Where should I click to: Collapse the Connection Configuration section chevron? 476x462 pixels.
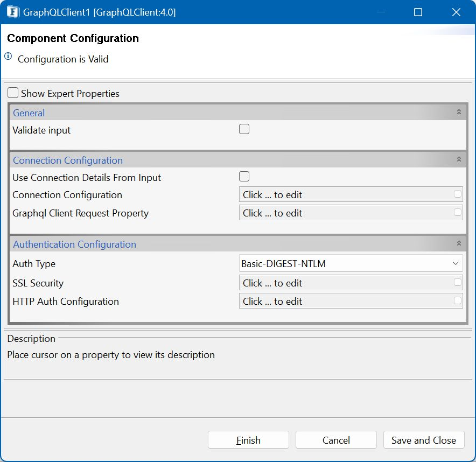pyautogui.click(x=459, y=159)
